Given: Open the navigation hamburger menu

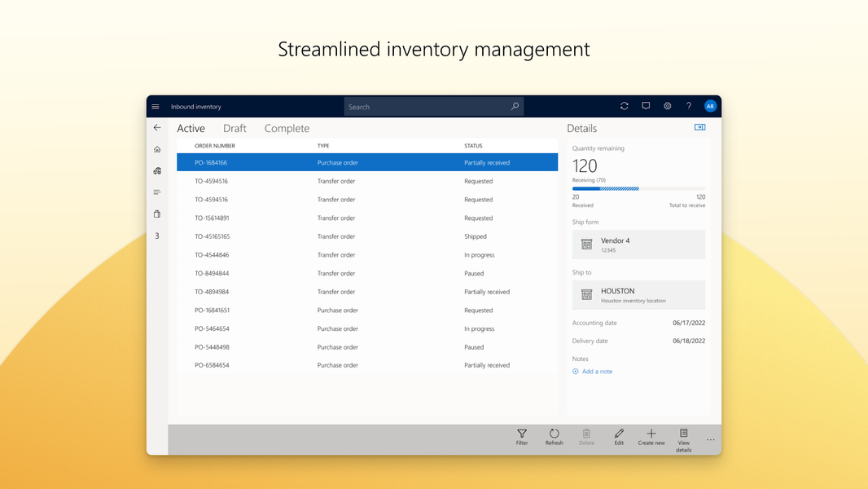Looking at the screenshot, I should (156, 106).
